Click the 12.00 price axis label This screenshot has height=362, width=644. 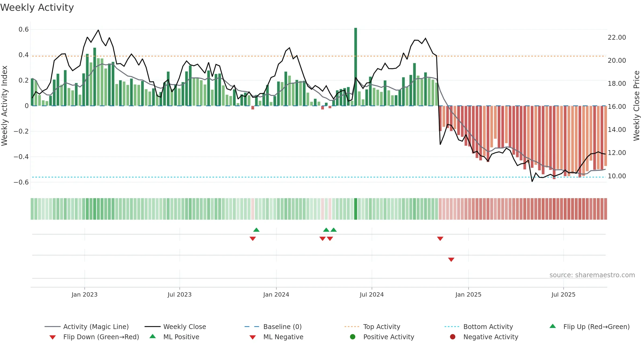pos(617,153)
